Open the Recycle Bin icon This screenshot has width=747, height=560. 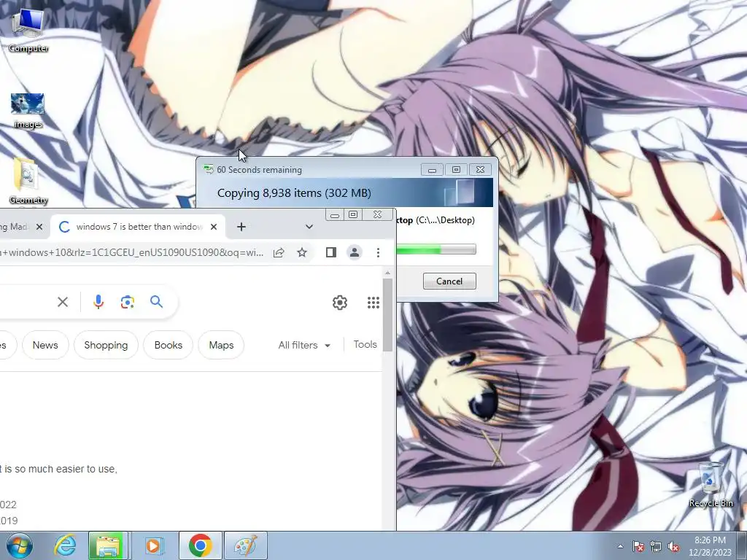point(711,485)
